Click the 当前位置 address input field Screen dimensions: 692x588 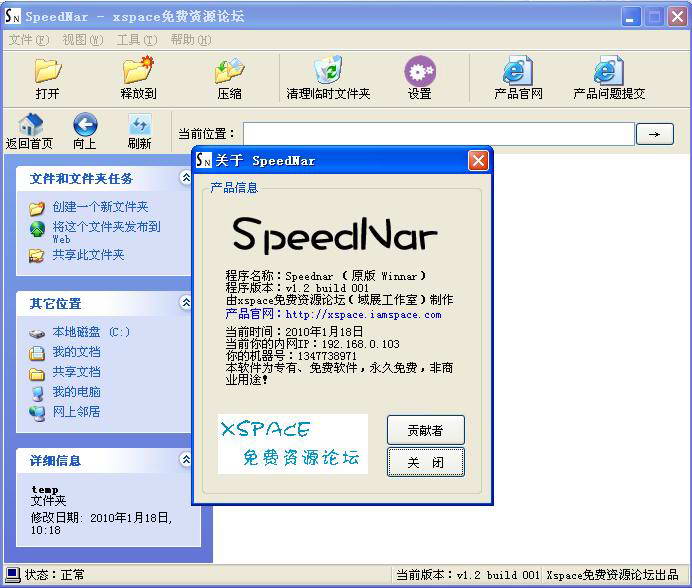[x=439, y=134]
